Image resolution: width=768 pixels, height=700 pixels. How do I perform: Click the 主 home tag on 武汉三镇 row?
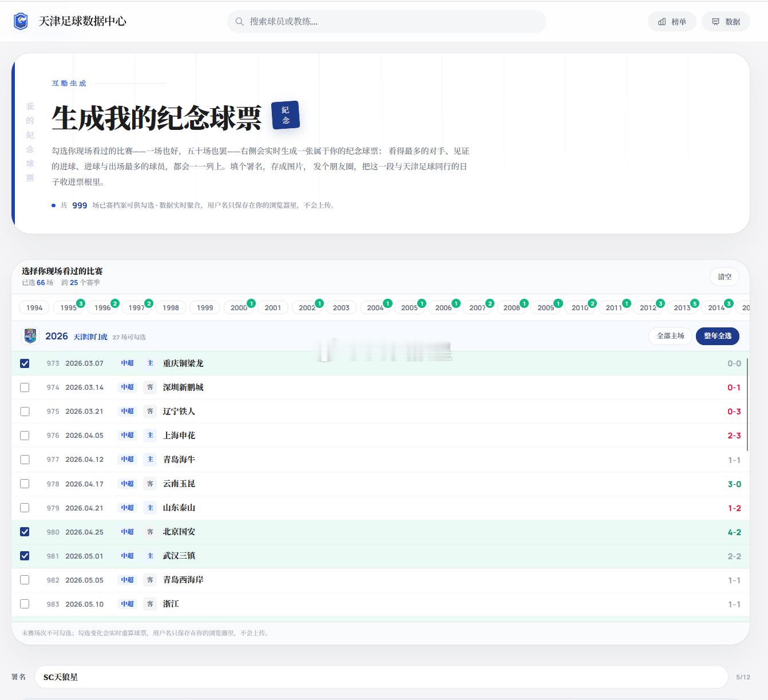150,556
